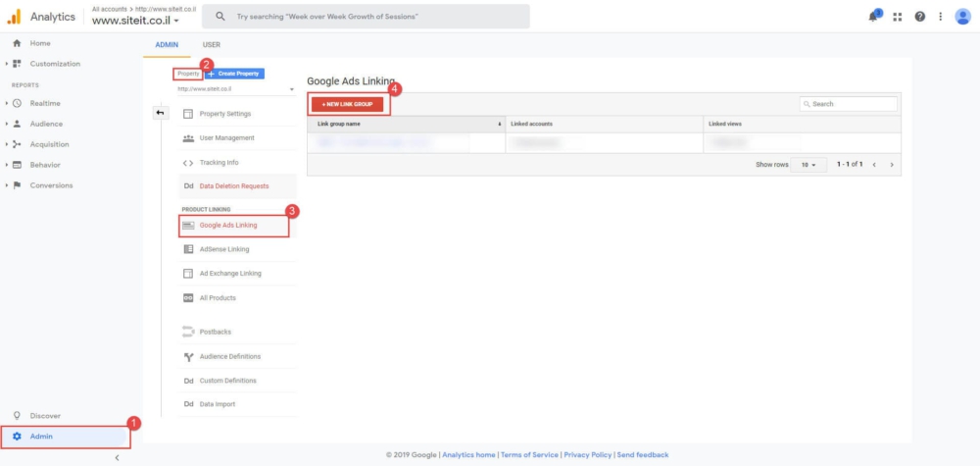Open the Terms of Service link
Viewport: 980px width, 466px height.
tap(529, 455)
